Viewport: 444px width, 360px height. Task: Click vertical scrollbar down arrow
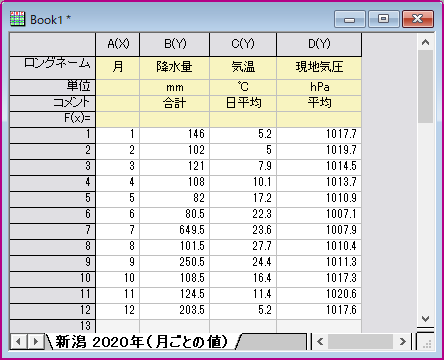425,319
